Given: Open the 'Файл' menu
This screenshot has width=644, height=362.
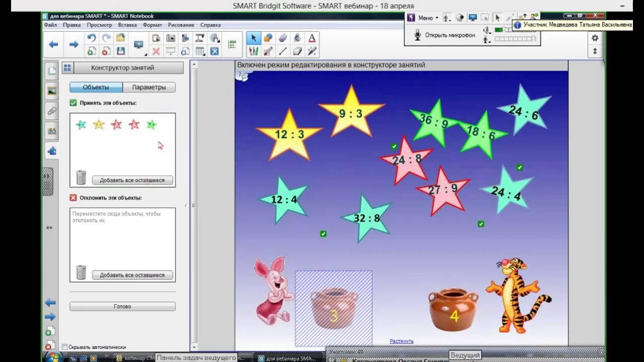Looking at the screenshot, I should 50,25.
